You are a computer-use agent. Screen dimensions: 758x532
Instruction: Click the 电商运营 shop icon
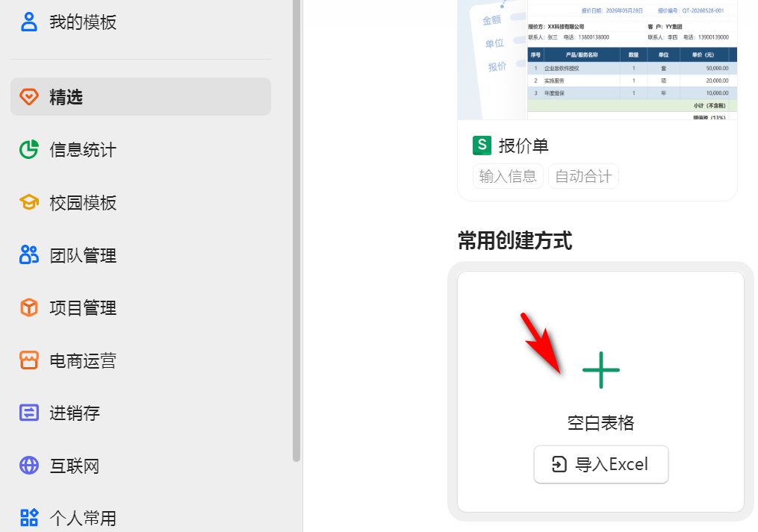29,360
